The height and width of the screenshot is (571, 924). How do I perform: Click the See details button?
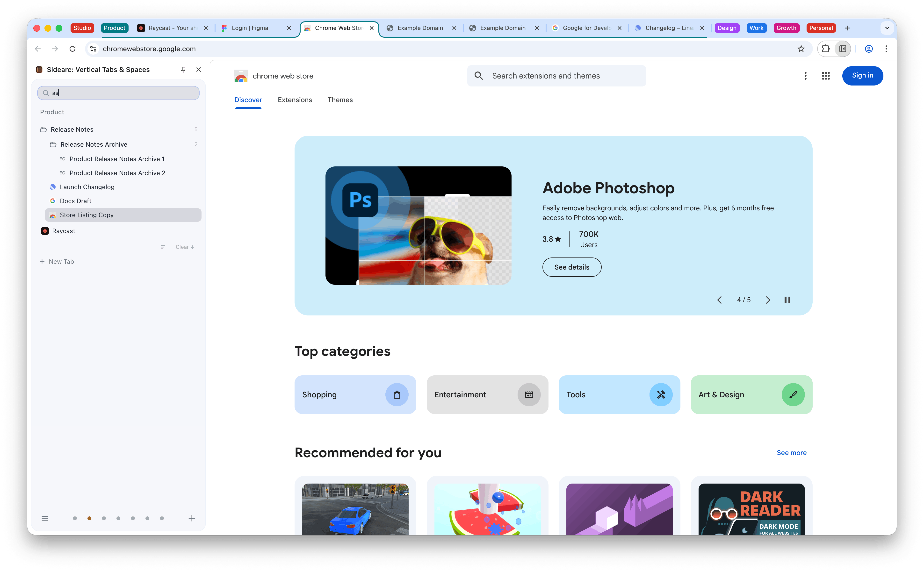pyautogui.click(x=571, y=267)
